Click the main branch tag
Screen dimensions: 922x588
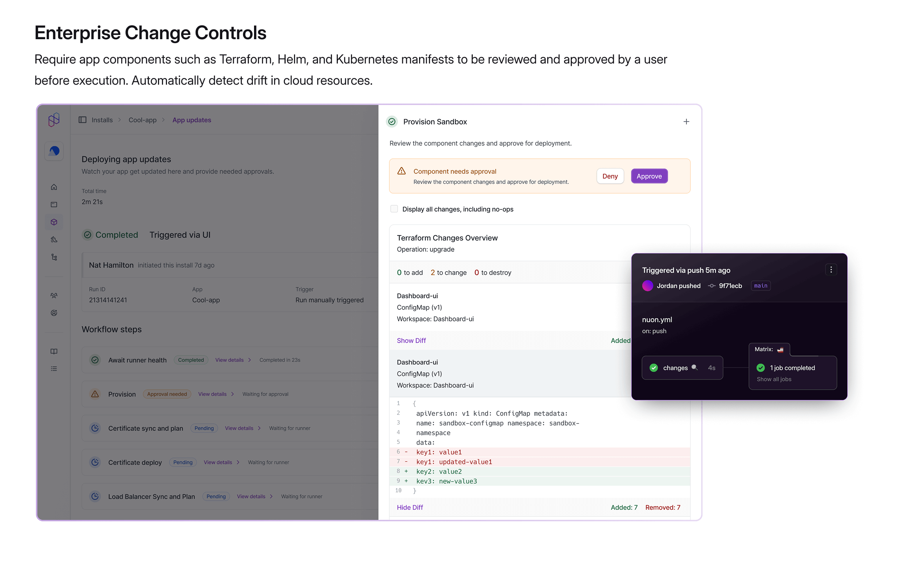click(760, 286)
